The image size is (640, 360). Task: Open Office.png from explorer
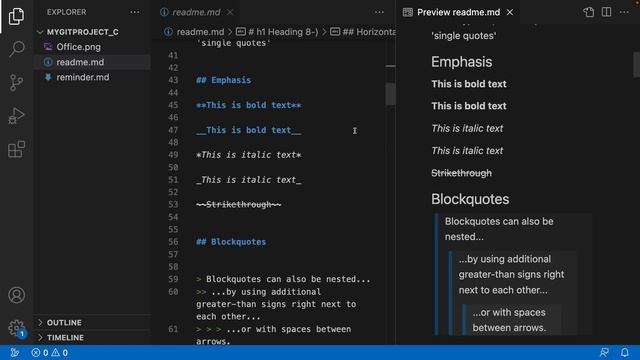tap(78, 47)
